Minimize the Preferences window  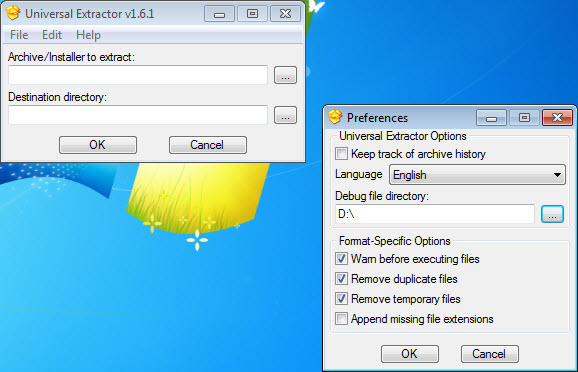coord(491,118)
